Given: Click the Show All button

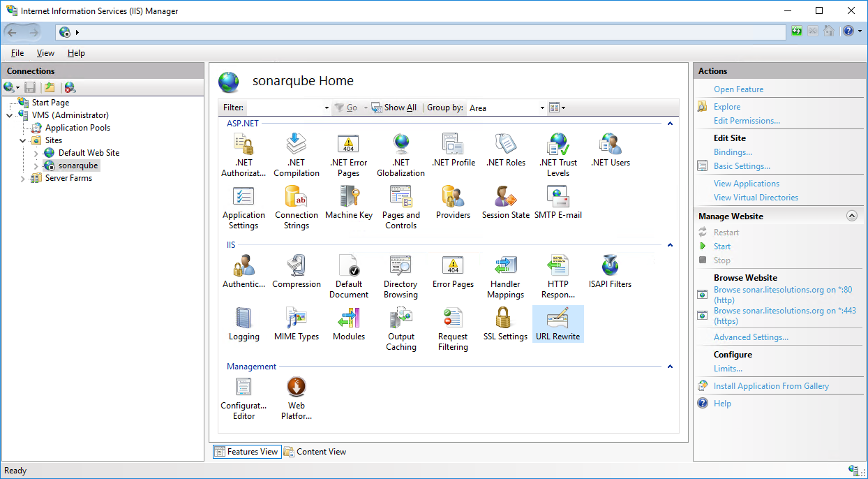Looking at the screenshot, I should (x=394, y=108).
